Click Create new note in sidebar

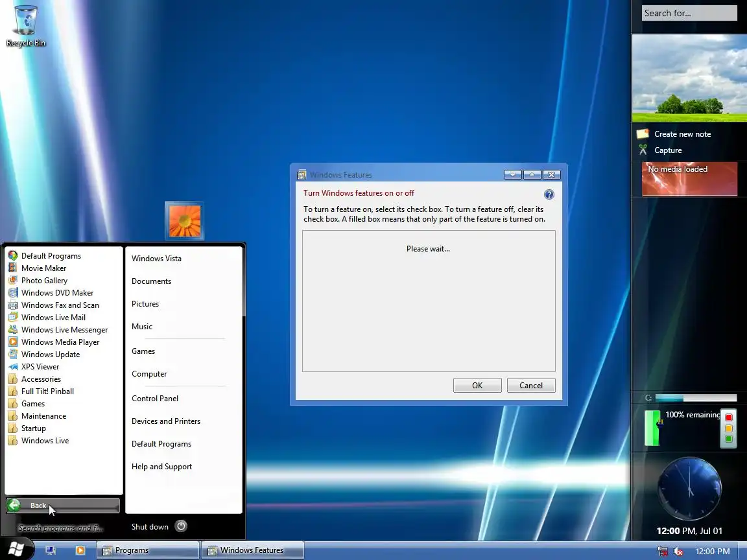pos(682,134)
